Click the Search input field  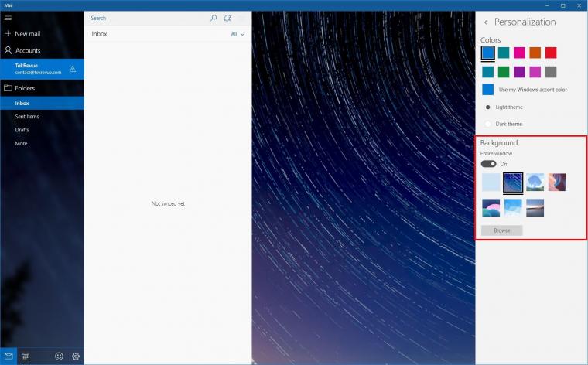(146, 18)
